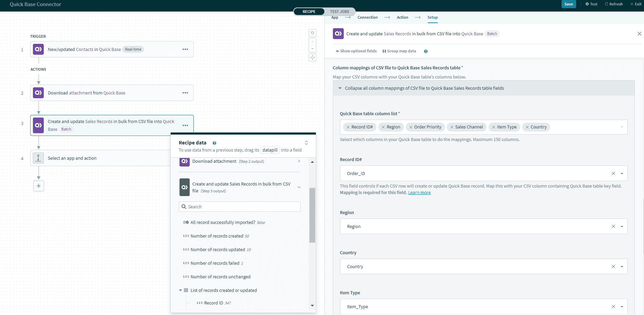
Task: Open the Learn more link
Action: [x=419, y=192]
